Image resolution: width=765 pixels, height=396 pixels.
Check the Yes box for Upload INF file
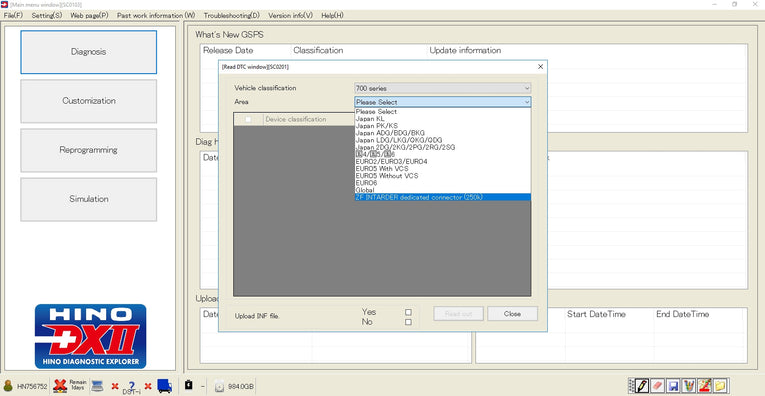pos(408,312)
